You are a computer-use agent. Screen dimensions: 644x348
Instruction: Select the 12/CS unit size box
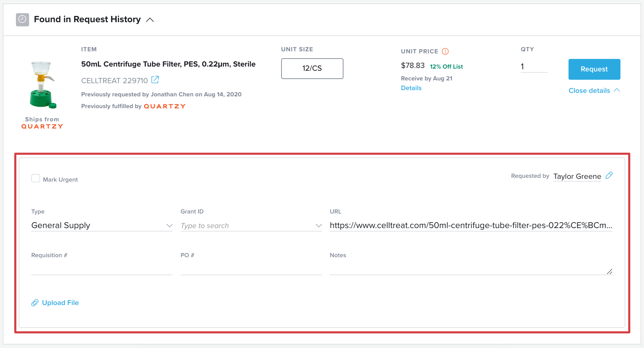click(312, 68)
